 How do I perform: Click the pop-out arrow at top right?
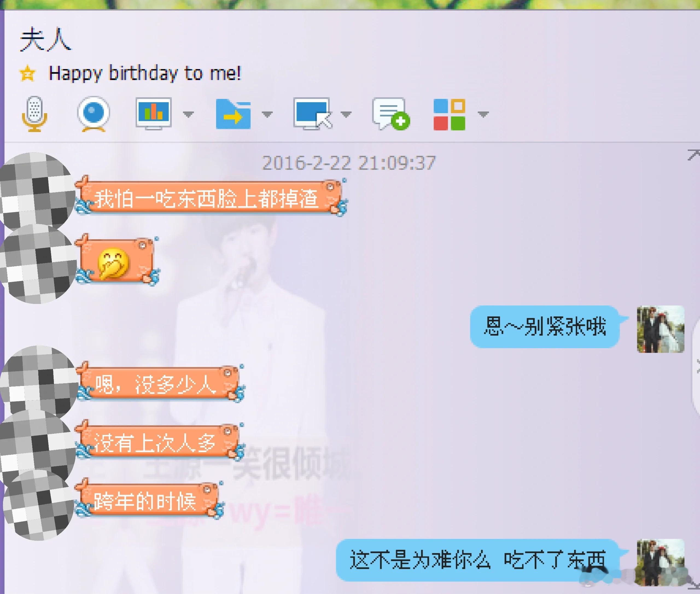pos(693,154)
